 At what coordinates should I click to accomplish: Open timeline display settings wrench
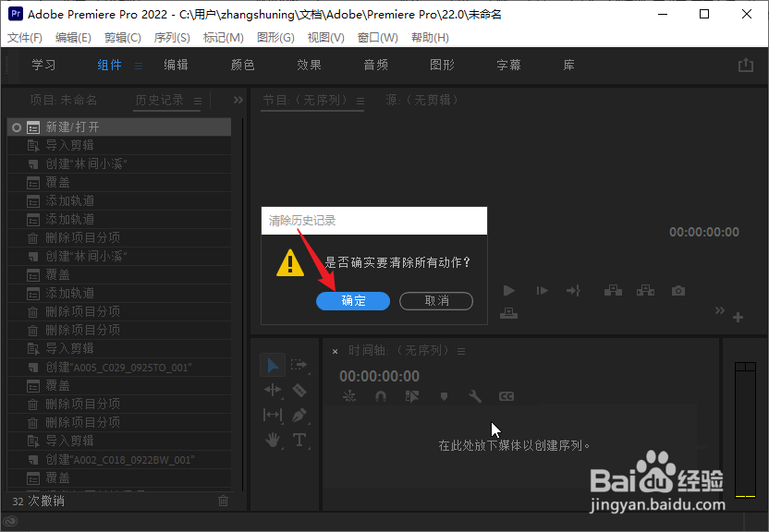point(475,396)
